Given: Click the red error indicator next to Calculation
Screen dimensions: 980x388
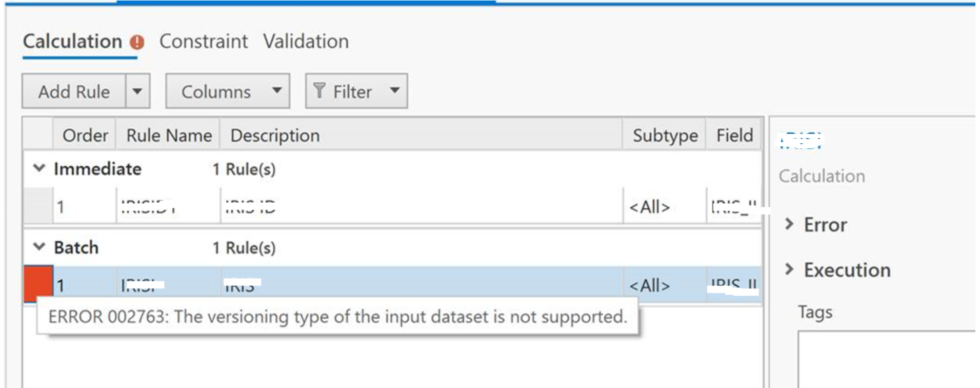Looking at the screenshot, I should (136, 42).
